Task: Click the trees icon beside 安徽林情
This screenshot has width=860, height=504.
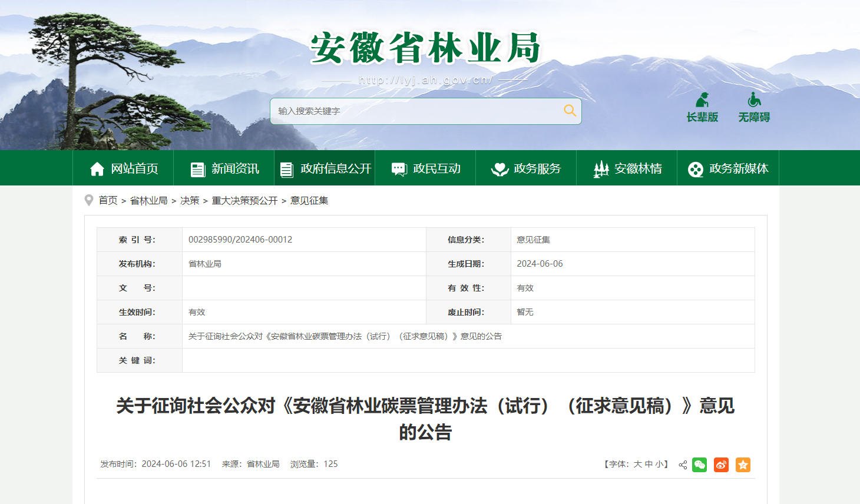Action: point(601,169)
